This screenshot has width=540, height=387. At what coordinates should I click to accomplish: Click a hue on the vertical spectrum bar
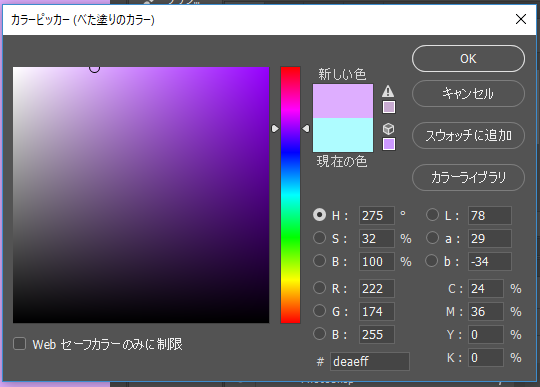[x=290, y=195]
